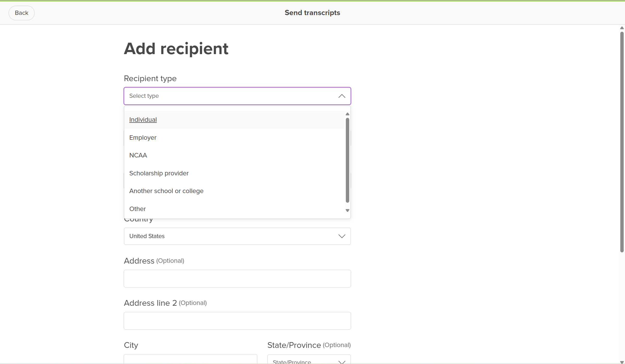
Task: Click the Country dropdown chevron icon
Action: (x=342, y=236)
